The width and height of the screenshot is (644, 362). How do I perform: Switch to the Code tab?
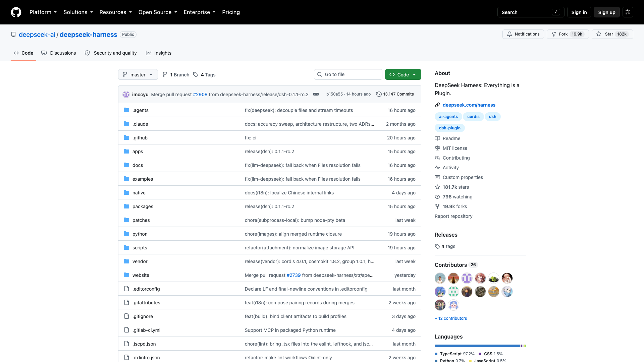tap(23, 53)
